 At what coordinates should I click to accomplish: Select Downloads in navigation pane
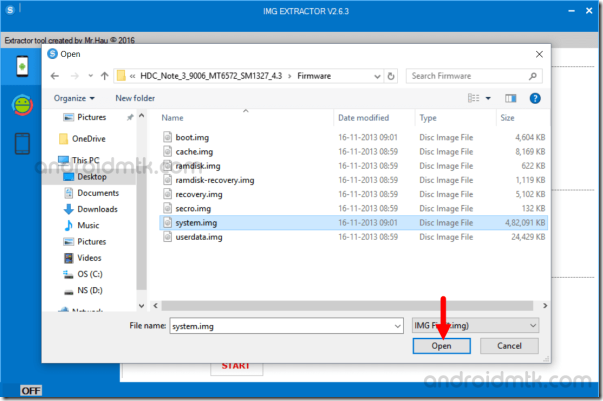click(97, 209)
